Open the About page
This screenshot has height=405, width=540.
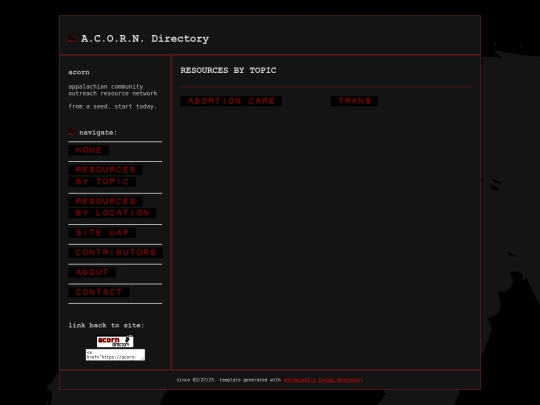point(92,272)
